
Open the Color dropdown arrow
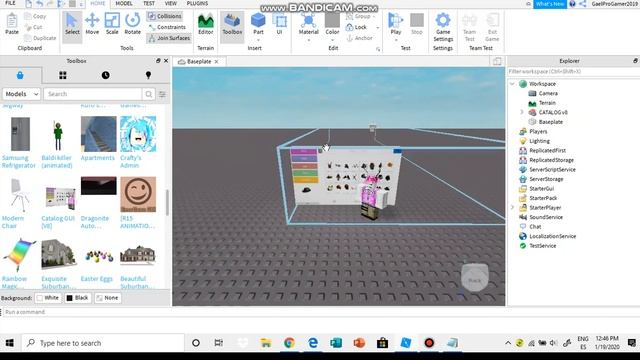click(332, 40)
